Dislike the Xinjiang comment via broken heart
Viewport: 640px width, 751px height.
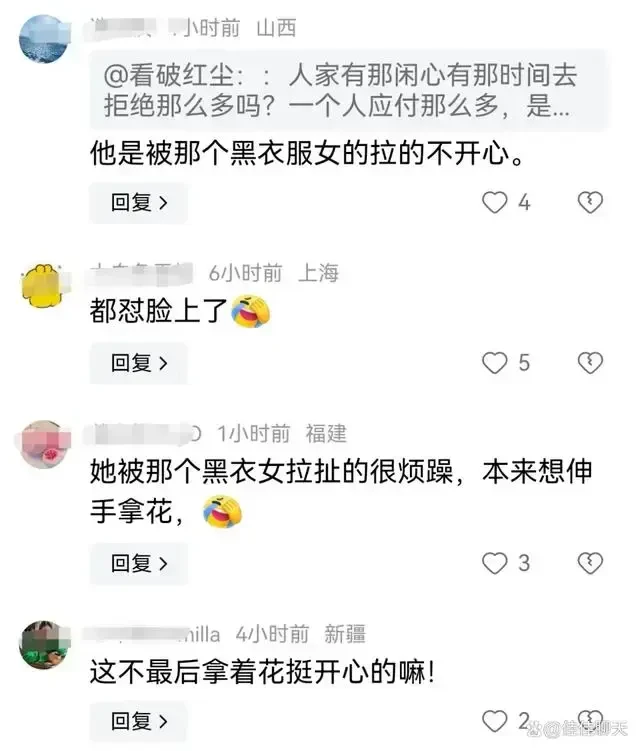tap(590, 719)
